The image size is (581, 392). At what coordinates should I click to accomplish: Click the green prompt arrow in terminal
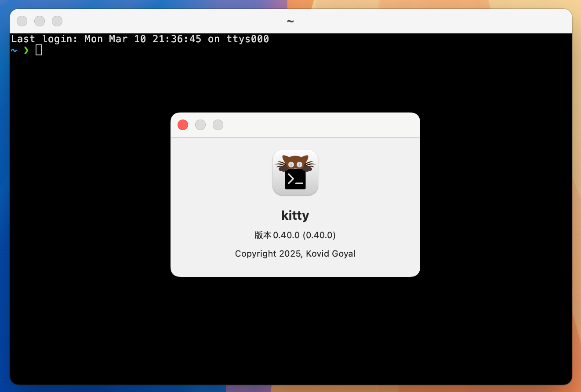pos(26,51)
